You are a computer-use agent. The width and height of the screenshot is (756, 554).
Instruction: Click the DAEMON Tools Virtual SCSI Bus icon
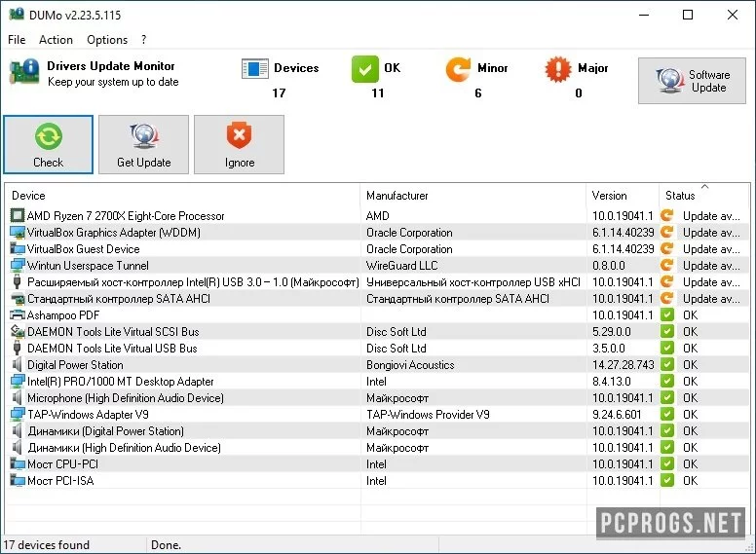point(18,331)
